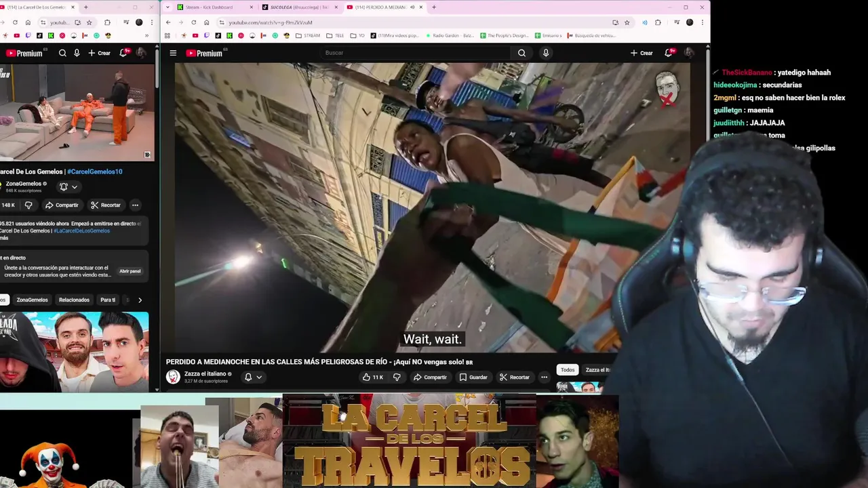
Task: Click search magnifier in left YouTube window
Action: coord(62,53)
